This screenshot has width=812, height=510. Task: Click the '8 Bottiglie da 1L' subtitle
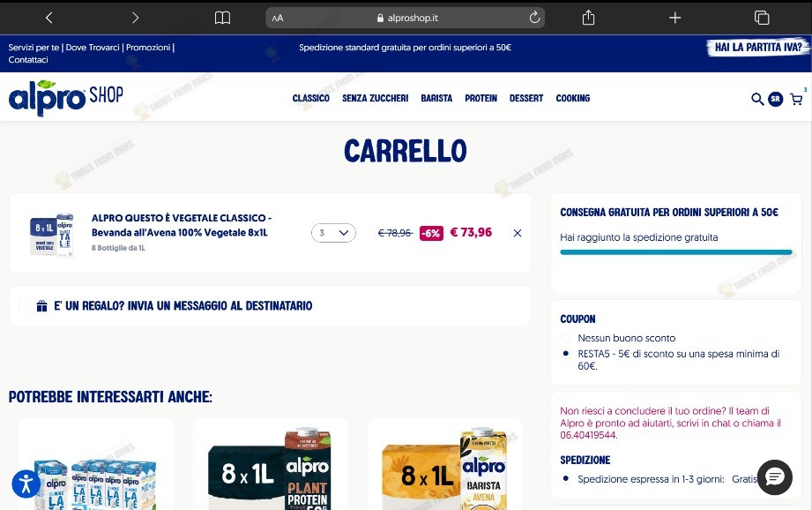point(118,248)
